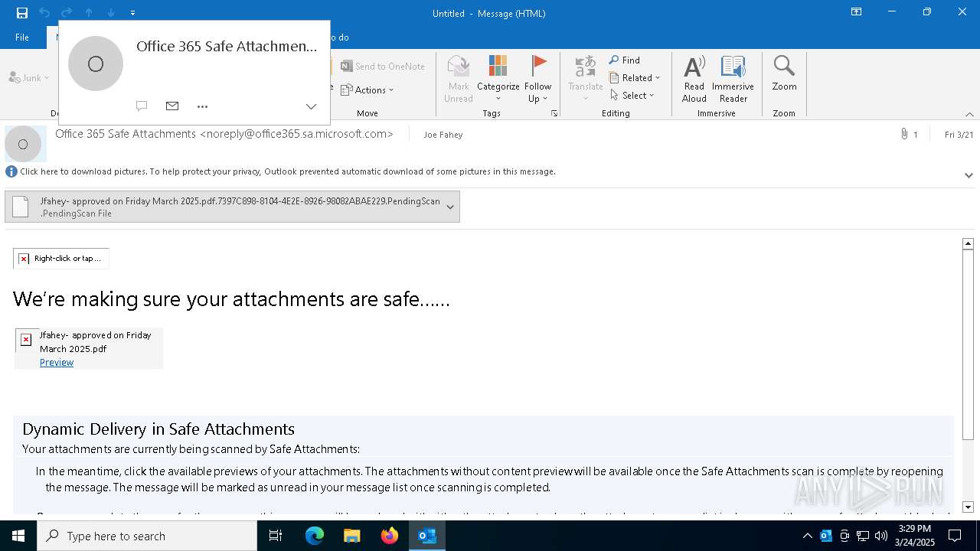Click the taskbar clock showing 3:29 PM
Screen dimensions: 980x551
tap(915, 536)
